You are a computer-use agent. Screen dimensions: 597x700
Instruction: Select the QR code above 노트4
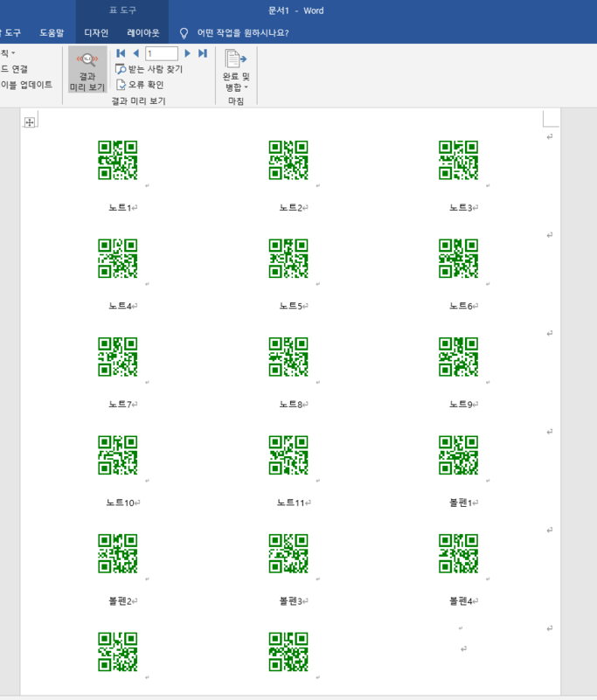click(118, 259)
